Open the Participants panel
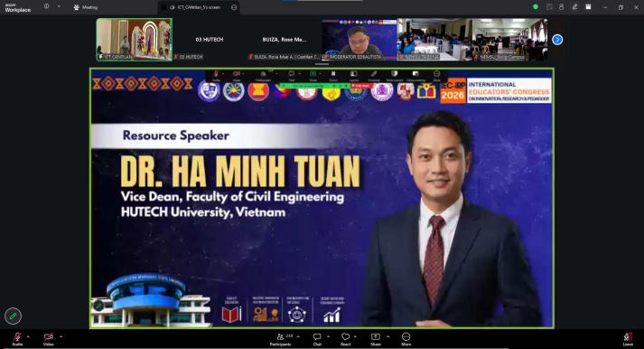 pyautogui.click(x=281, y=339)
